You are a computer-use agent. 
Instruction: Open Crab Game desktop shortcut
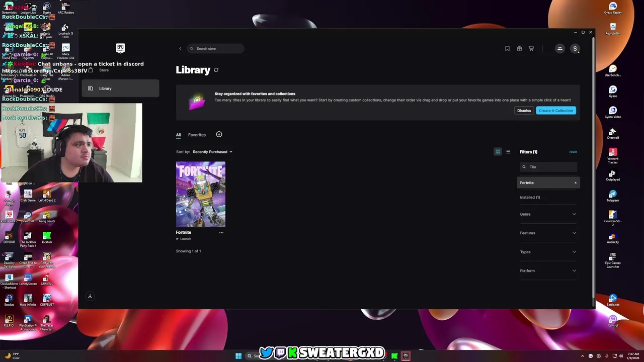point(28,196)
